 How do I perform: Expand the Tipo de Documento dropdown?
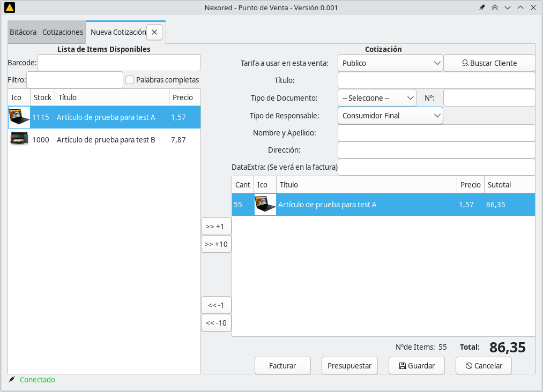pos(377,98)
